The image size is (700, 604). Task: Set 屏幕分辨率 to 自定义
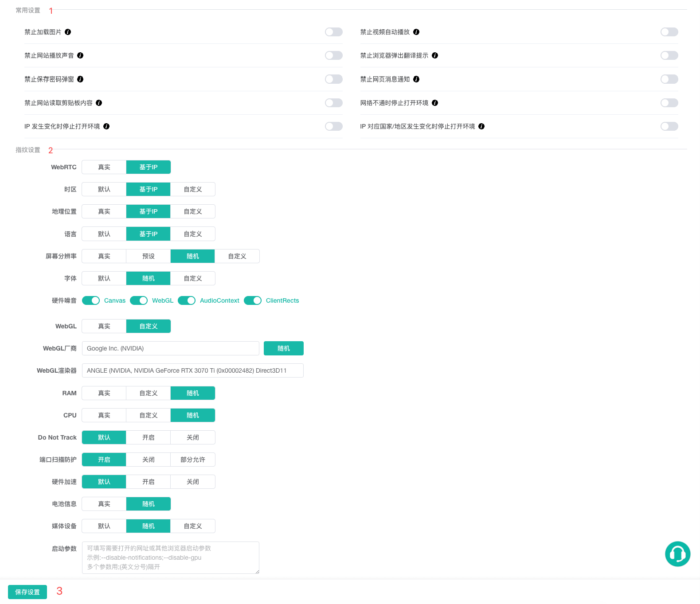(237, 256)
